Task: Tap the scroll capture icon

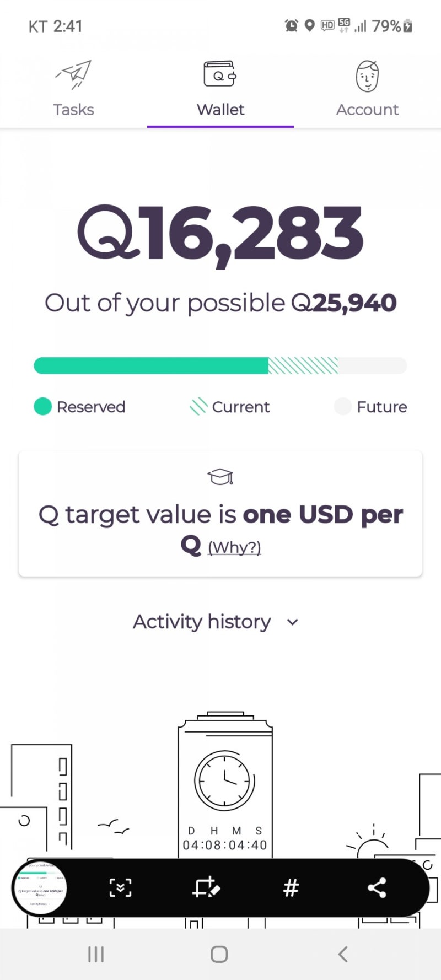Action: [x=120, y=887]
